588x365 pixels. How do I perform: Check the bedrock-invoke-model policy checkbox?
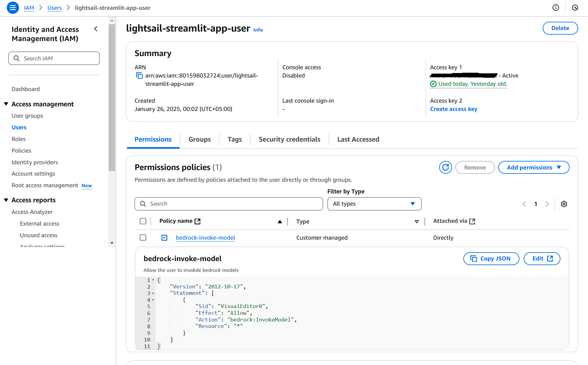click(x=143, y=238)
